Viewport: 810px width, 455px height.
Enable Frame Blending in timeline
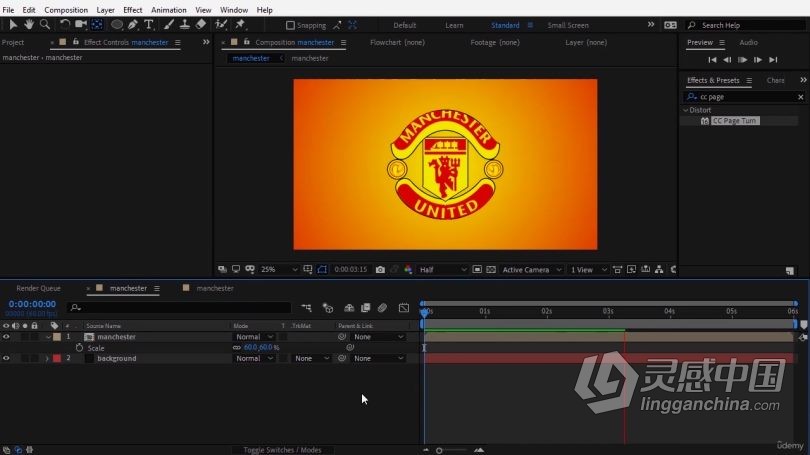tap(366, 308)
